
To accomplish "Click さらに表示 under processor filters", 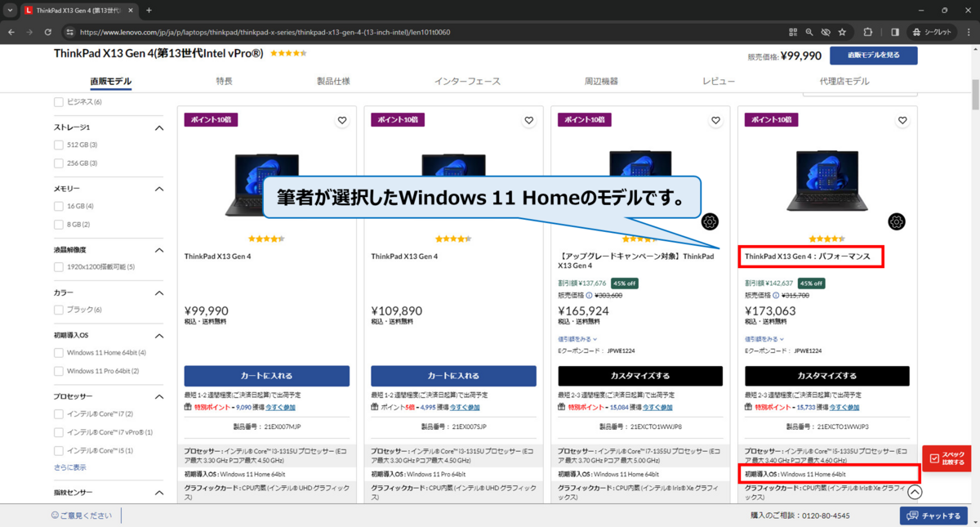I will (69, 468).
